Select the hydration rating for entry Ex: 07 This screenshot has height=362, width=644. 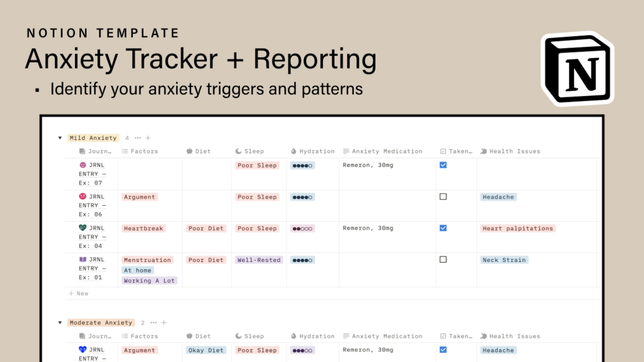click(302, 165)
